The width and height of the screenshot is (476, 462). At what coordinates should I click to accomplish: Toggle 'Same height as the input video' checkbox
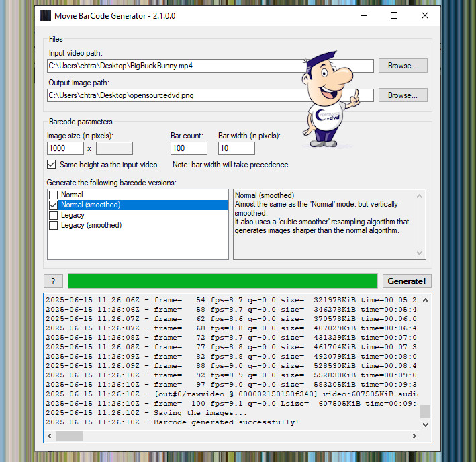52,165
